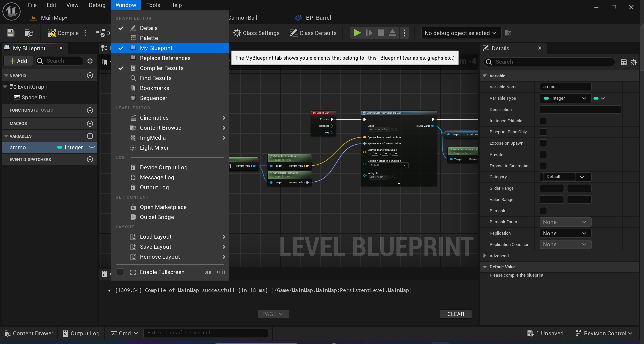
Task: Click the Eject button
Action: (x=392, y=33)
